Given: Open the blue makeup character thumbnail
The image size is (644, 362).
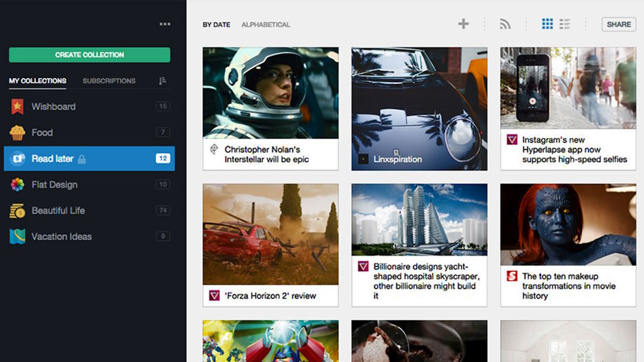Looking at the screenshot, I should pos(568,224).
